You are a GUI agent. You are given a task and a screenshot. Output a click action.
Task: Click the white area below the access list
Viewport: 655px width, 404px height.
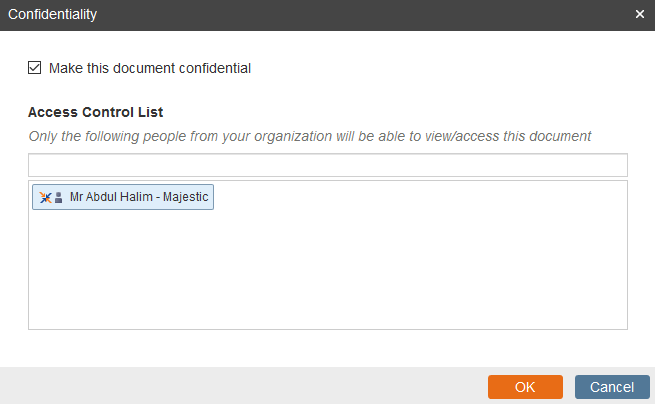(x=328, y=348)
